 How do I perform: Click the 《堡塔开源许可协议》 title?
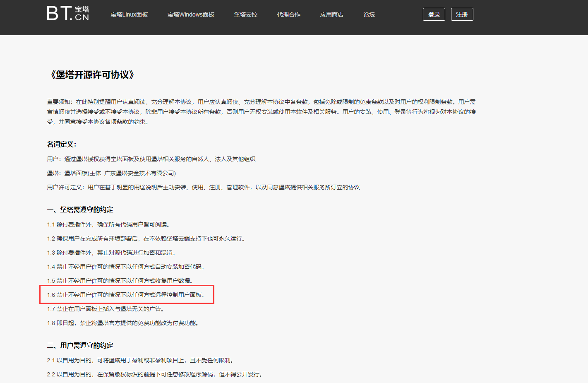[x=91, y=75]
